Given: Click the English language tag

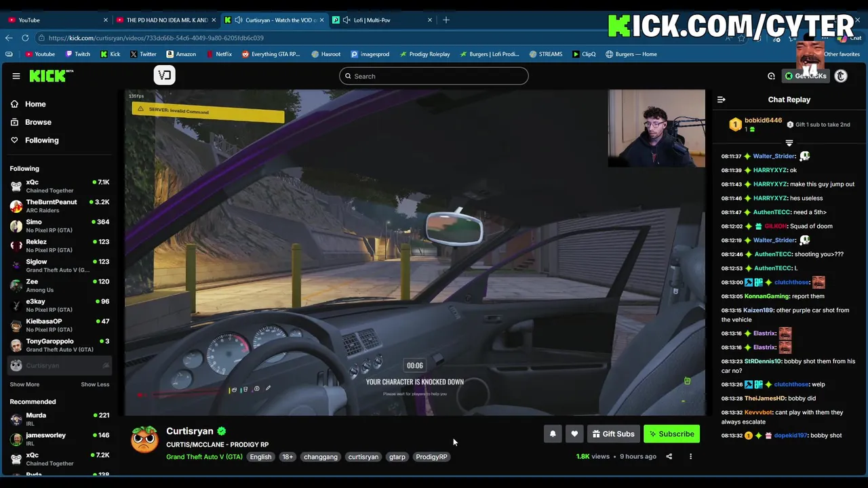Looking at the screenshot, I should [x=260, y=457].
